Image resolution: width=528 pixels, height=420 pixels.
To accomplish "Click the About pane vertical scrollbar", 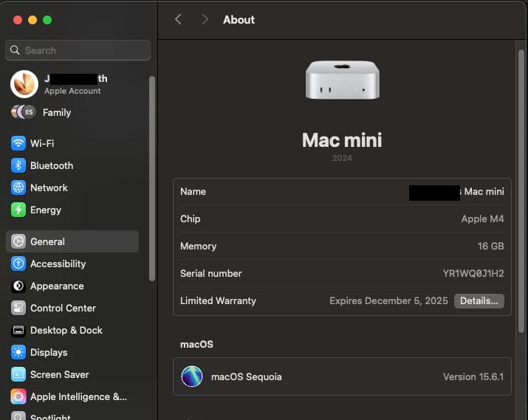I will click(521, 191).
